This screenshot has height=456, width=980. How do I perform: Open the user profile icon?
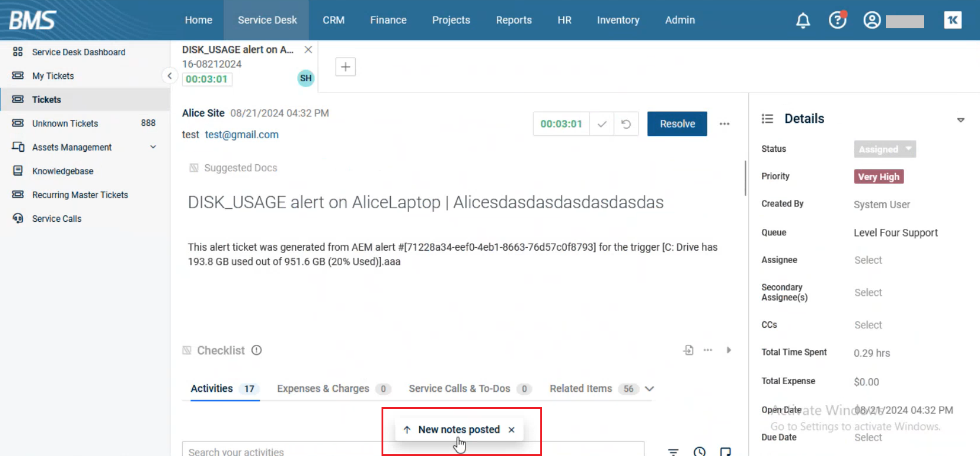(x=871, y=21)
